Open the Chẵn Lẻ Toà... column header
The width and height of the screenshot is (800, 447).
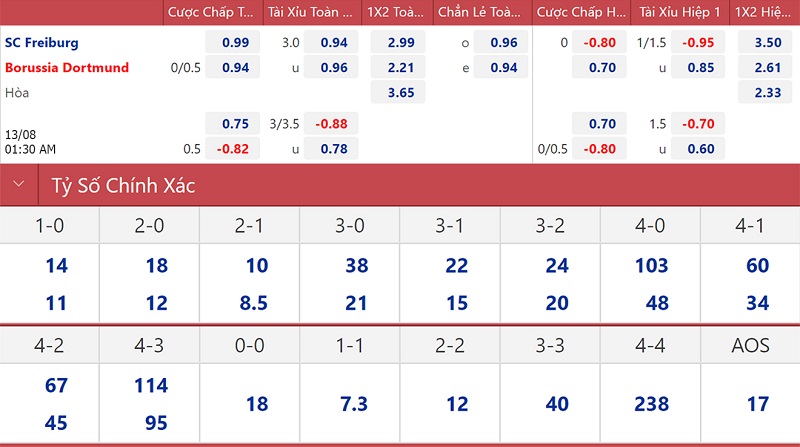(x=482, y=12)
